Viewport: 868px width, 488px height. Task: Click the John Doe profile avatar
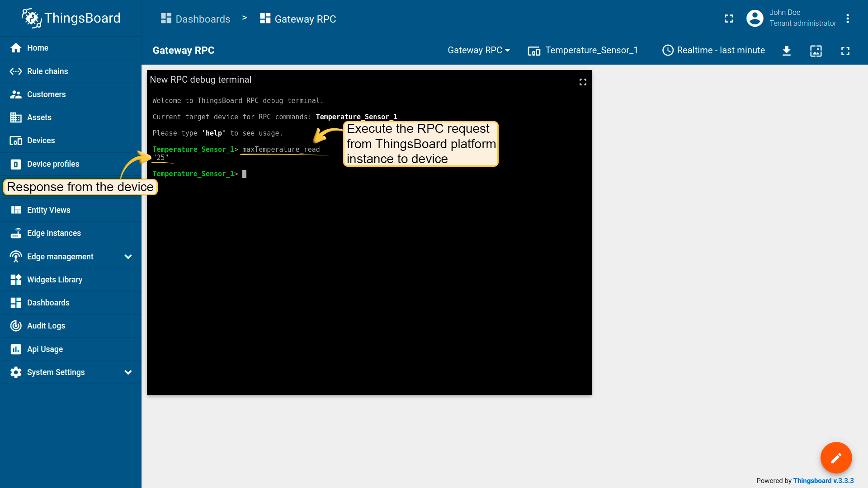(x=755, y=19)
